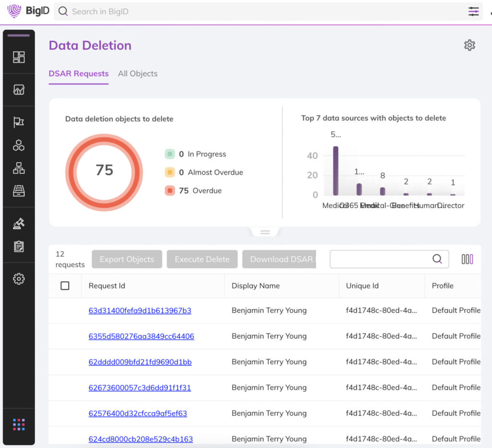The image size is (492, 448).
Task: Open the app launcher colored dots icon
Action: pos(19,424)
